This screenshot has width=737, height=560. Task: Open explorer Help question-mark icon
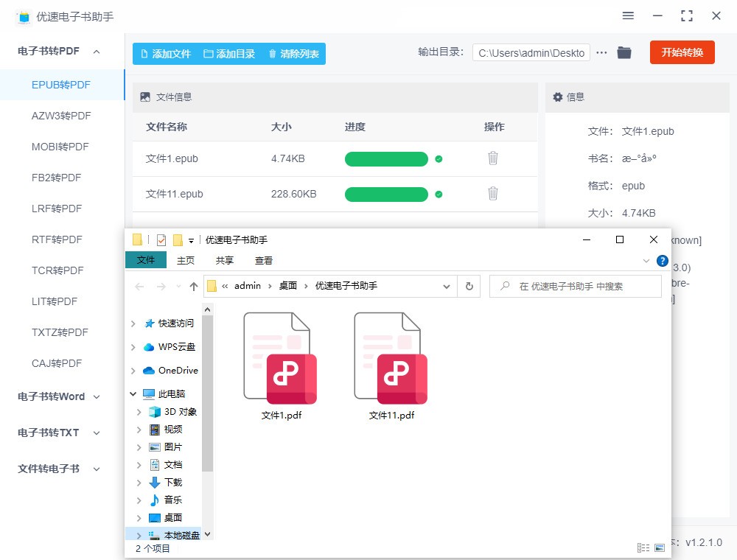click(661, 260)
